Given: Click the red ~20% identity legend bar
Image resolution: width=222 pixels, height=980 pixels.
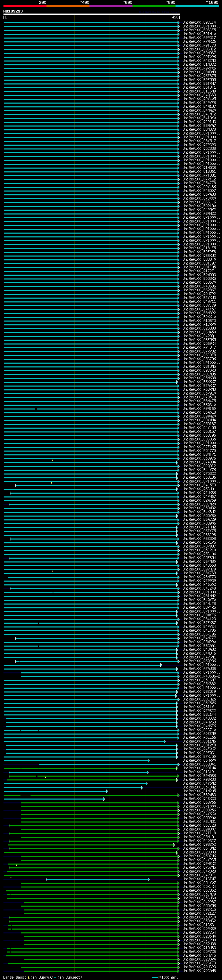Looking at the screenshot, I should point(25,6).
